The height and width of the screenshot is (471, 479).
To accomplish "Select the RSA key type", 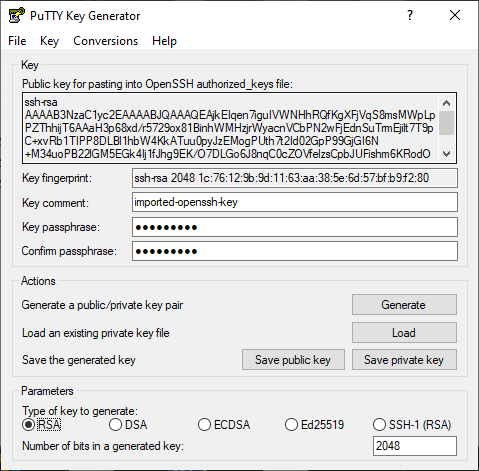I will click(x=29, y=425).
